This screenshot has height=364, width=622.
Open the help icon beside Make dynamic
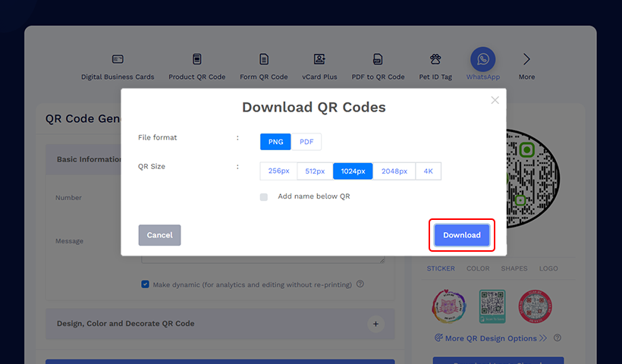(360, 284)
